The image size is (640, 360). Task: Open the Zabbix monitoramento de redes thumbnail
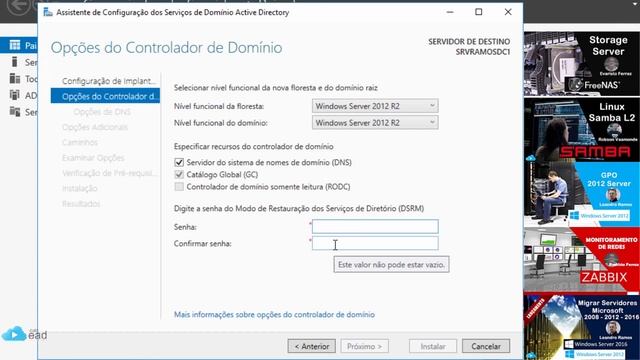582,260
